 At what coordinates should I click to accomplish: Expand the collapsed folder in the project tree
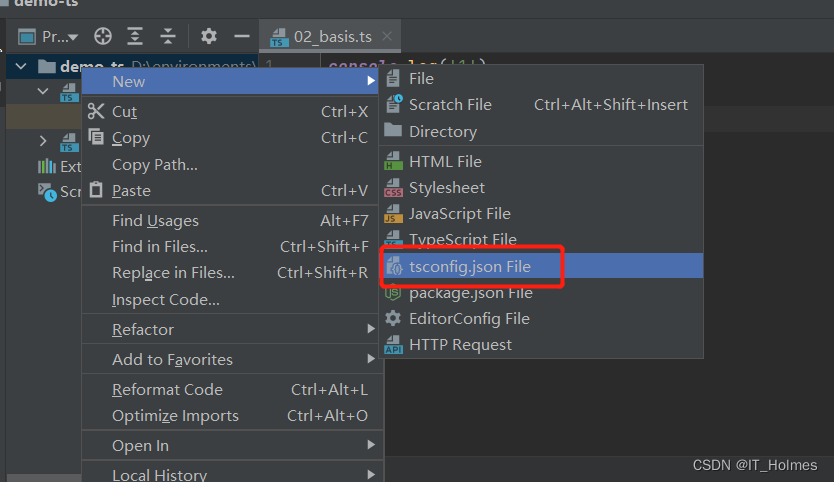pos(43,141)
